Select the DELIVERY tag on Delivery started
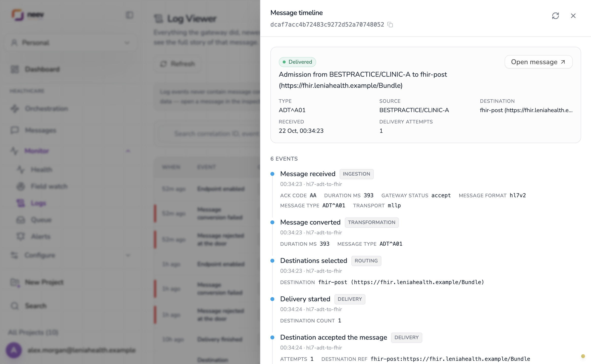The height and width of the screenshot is (364, 591). point(350,299)
